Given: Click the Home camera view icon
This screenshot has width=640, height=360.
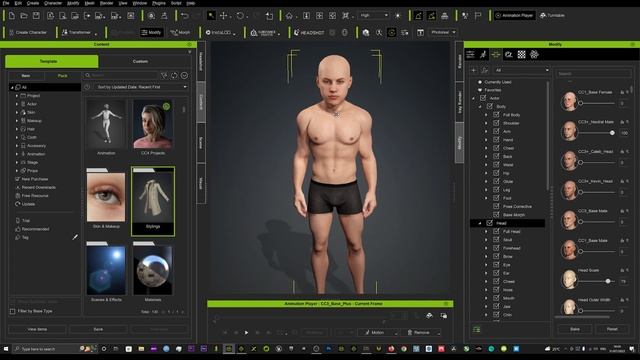Looking at the screenshot, I should 289,16.
